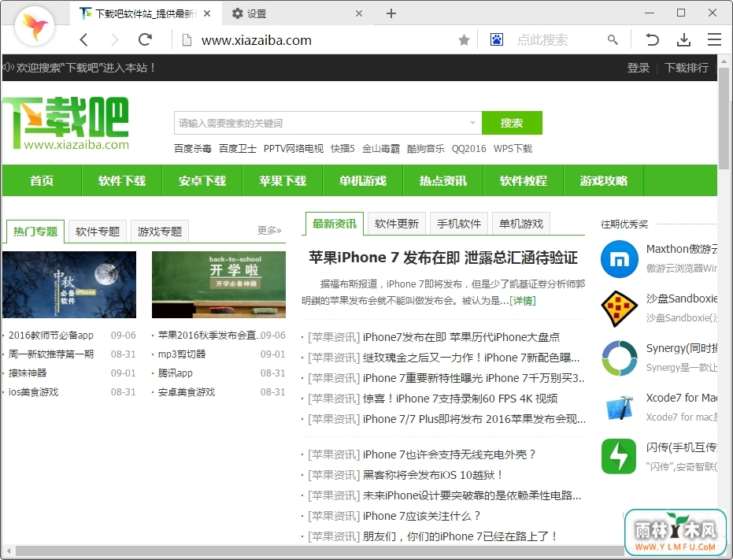Click the Synergy app icon
Image resolution: width=733 pixels, height=560 pixels.
click(620, 358)
